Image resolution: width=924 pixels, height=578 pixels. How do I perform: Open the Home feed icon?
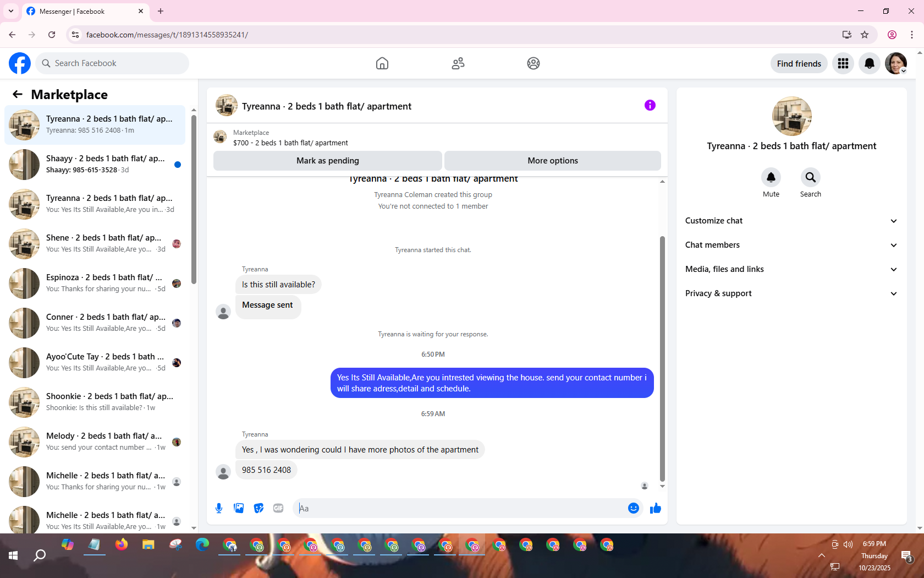coord(382,63)
